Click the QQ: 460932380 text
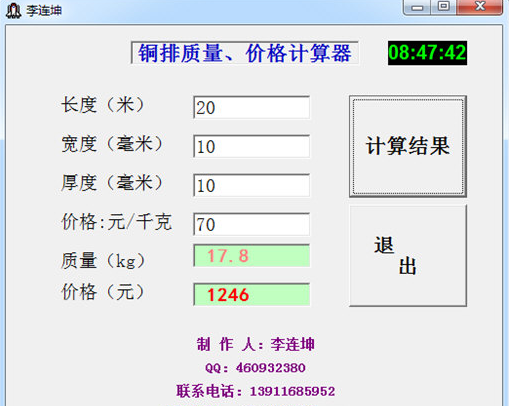The width and height of the screenshot is (509, 406). click(x=255, y=368)
